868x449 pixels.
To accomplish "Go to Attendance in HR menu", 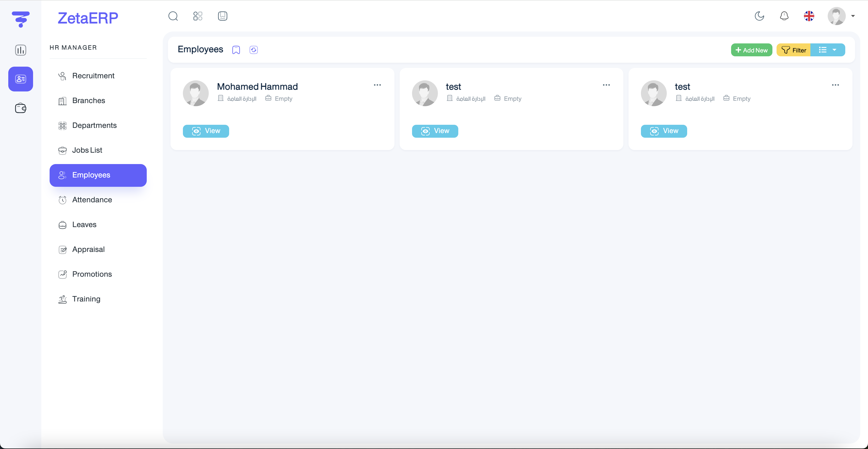I will (92, 200).
